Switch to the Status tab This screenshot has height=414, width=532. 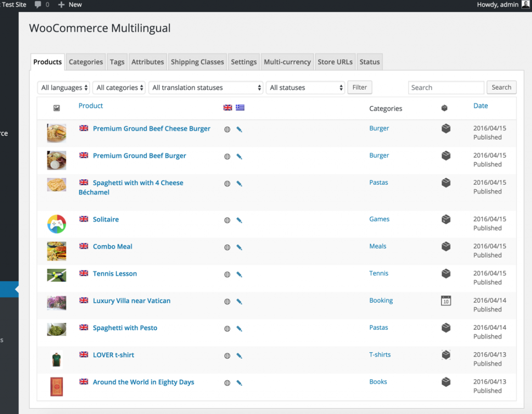tap(370, 62)
